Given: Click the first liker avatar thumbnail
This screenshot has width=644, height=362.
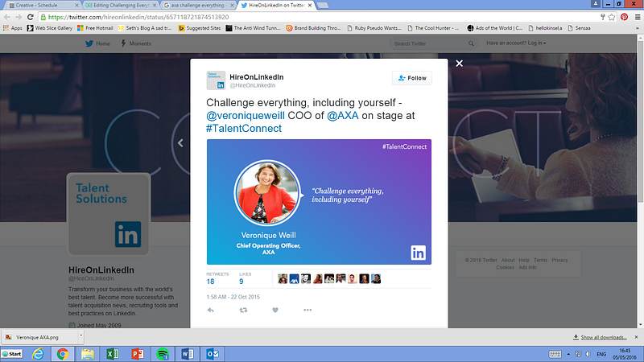Looking at the screenshot, I should click(x=283, y=279).
